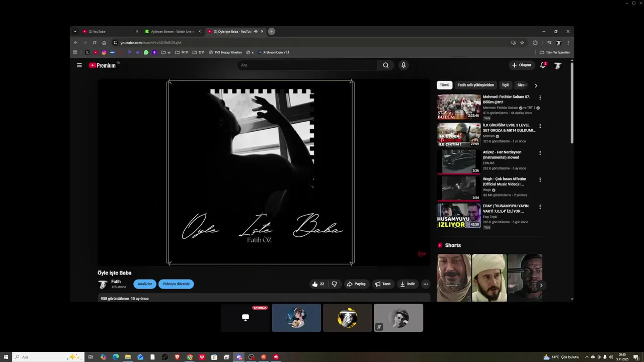Open the account avatar menu in YouTube header
The image size is (644, 362).
[x=557, y=65]
